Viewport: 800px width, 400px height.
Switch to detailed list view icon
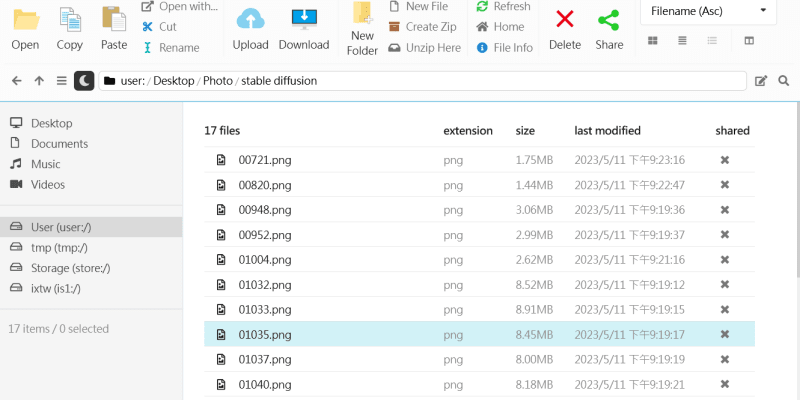point(713,41)
